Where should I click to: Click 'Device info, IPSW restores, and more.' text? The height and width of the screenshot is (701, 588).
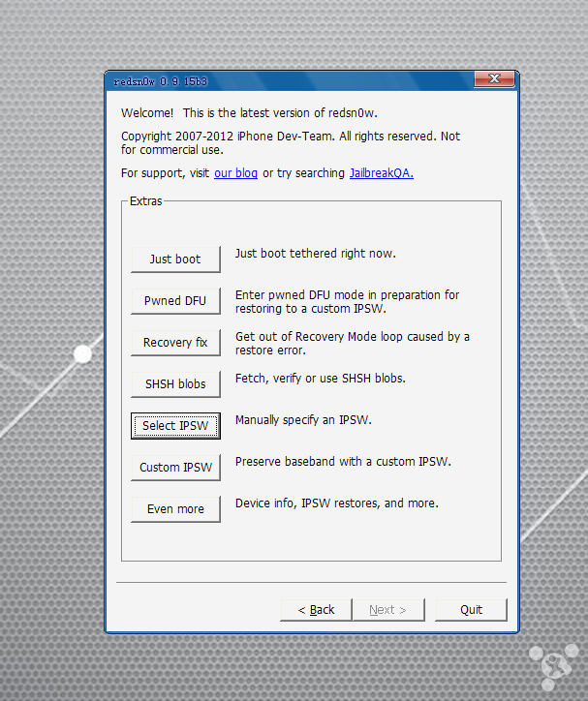point(337,503)
